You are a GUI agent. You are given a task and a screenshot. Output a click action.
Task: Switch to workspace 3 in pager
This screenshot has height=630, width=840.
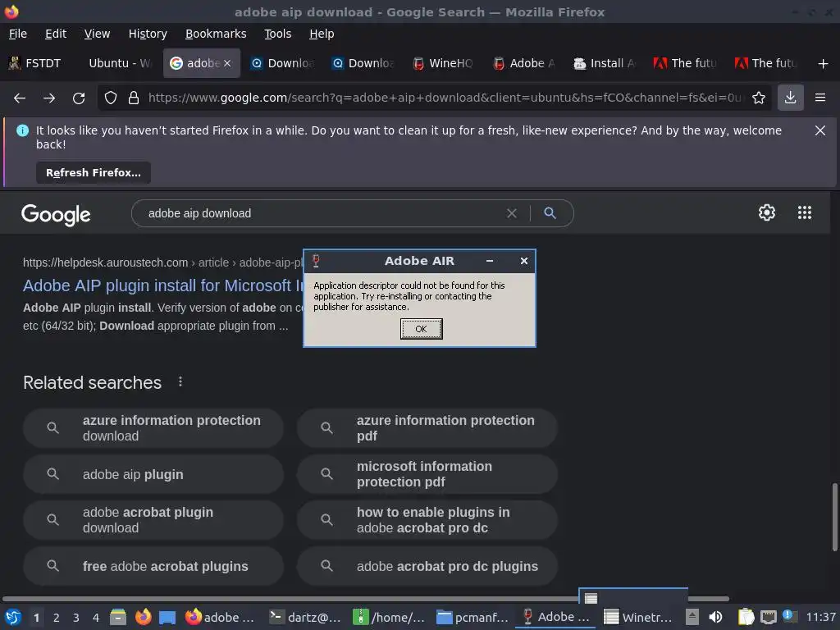point(75,618)
